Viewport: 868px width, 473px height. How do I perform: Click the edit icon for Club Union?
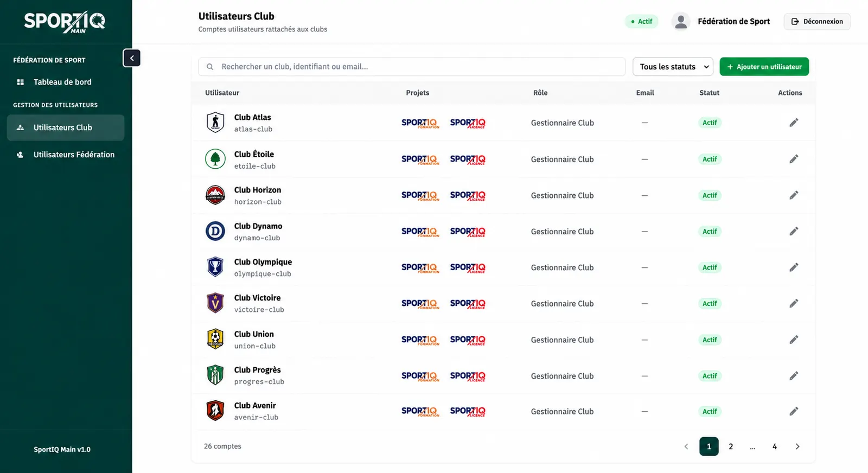794,340
